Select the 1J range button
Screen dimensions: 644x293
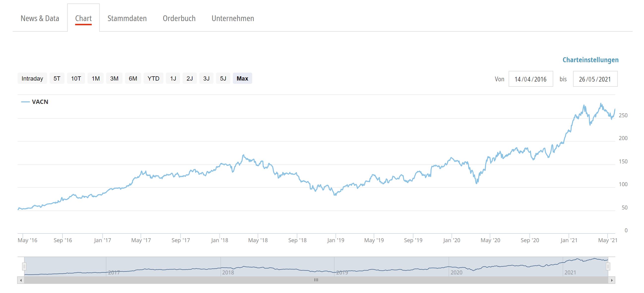173,79
